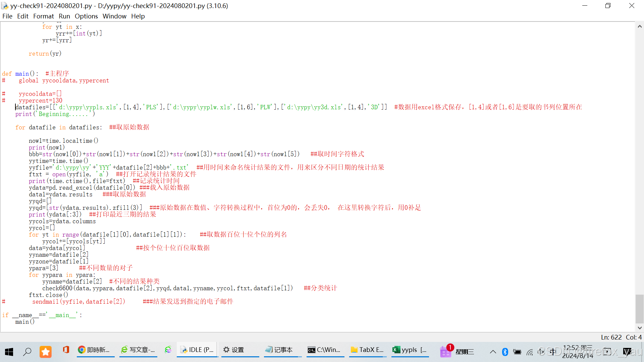Launch the Office icon in taskbar
This screenshot has height=362, width=644.
[x=66, y=350]
